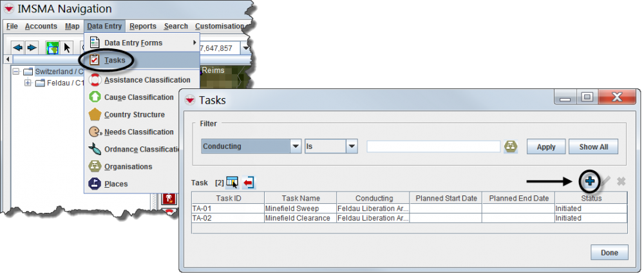Click the add new task plus icon
The height and width of the screenshot is (278, 644).
590,182
